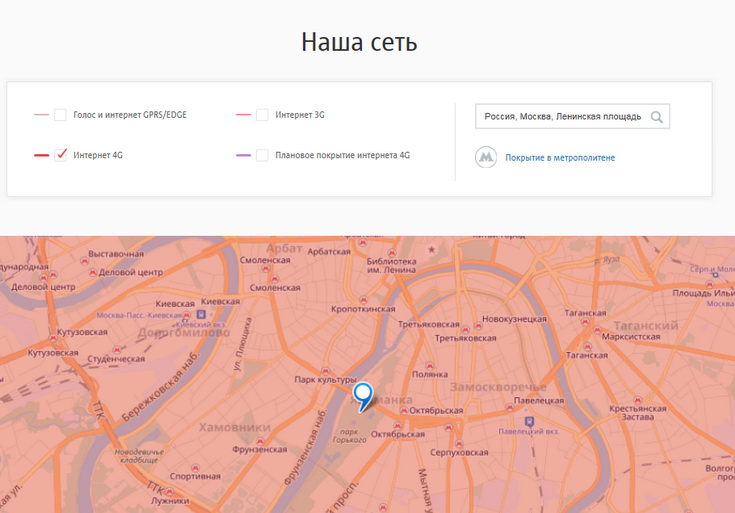Click the Хамовники district label
The height and width of the screenshot is (513, 735).
coord(235,427)
